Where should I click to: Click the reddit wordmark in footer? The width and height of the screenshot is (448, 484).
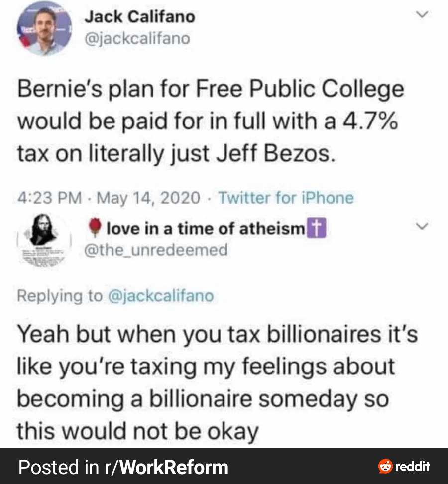[x=412, y=467]
